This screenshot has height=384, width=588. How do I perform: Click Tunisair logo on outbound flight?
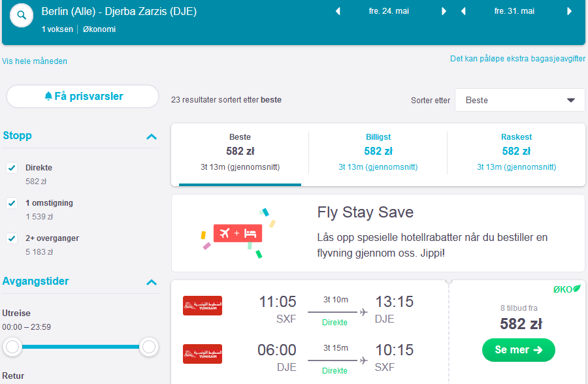tap(203, 306)
